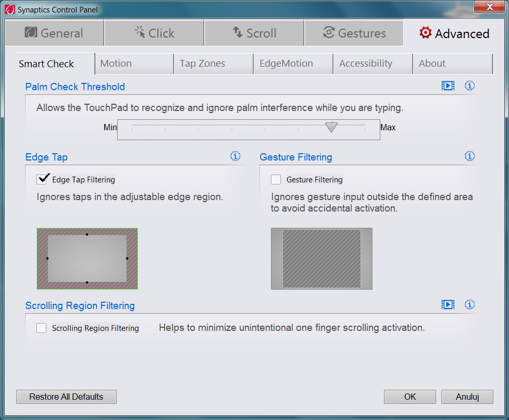The height and width of the screenshot is (420, 509).
Task: Open Palm Check Threshold info icon
Action: tap(469, 85)
